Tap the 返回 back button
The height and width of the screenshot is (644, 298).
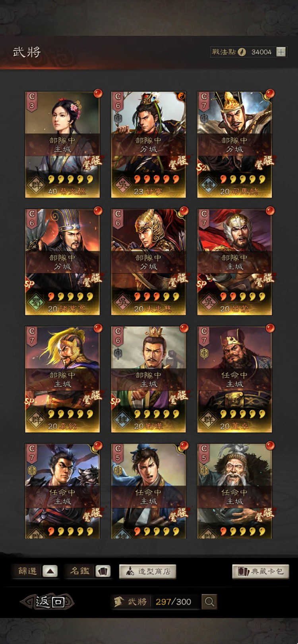click(48, 602)
